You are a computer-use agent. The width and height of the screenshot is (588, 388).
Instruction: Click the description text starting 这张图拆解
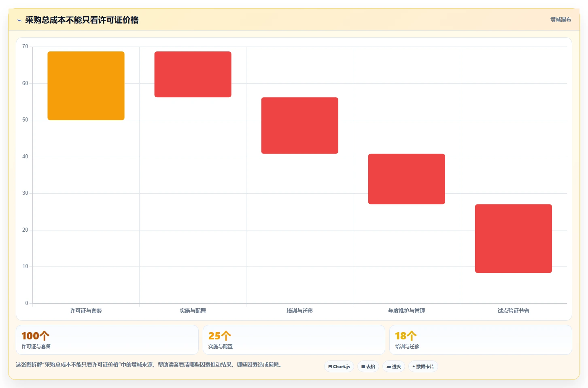pyautogui.click(x=149, y=365)
